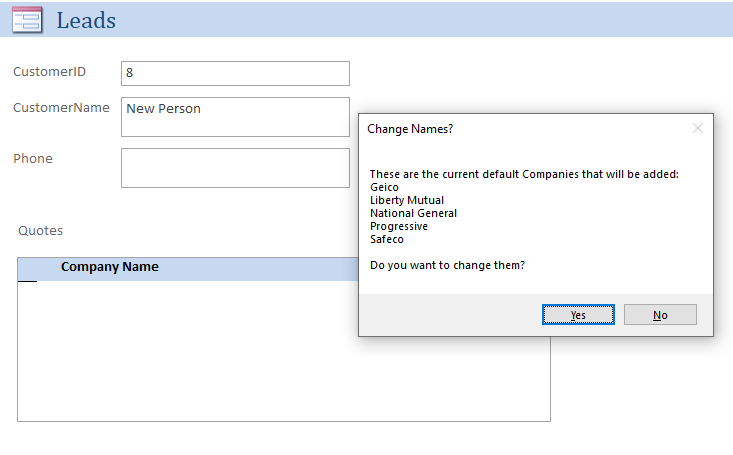This screenshot has width=733, height=455.
Task: Click the CustomerName label
Action: 61,108
